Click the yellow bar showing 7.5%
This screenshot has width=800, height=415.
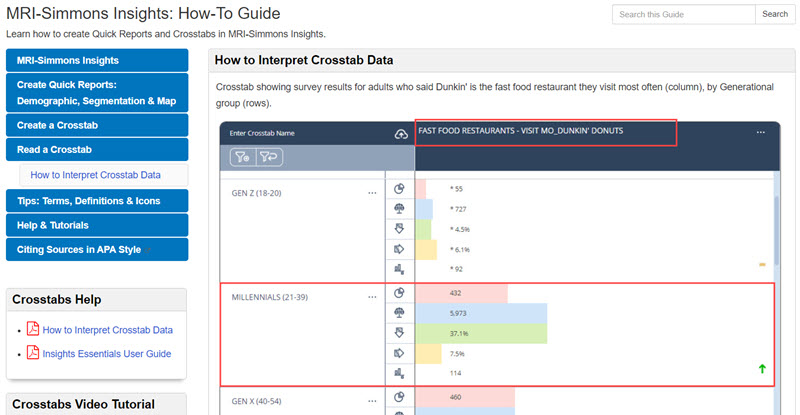click(429, 354)
